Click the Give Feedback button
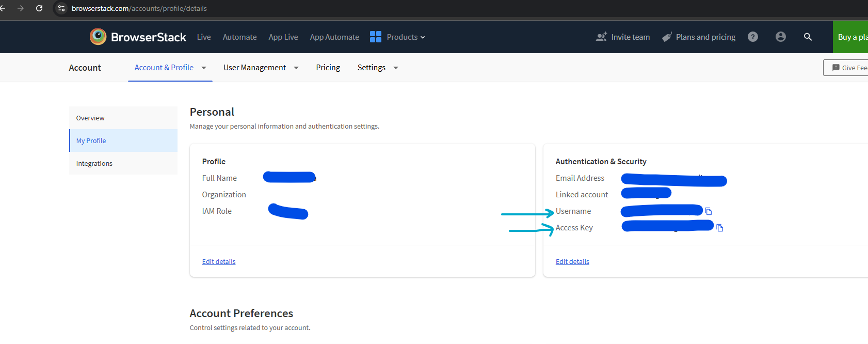 click(x=846, y=68)
